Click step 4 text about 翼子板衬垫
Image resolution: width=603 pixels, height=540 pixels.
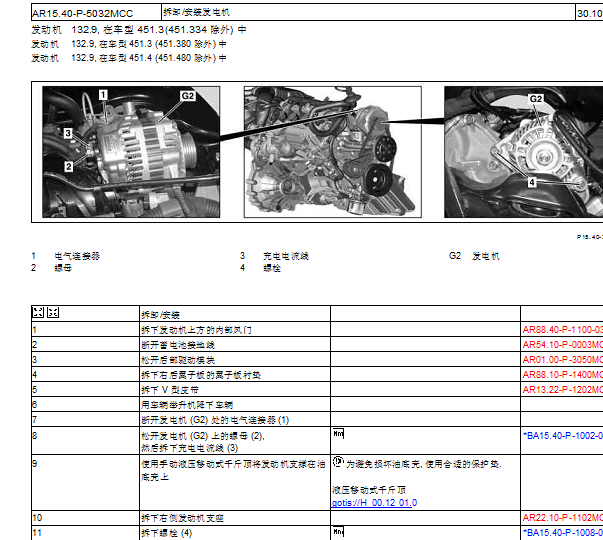click(x=201, y=375)
